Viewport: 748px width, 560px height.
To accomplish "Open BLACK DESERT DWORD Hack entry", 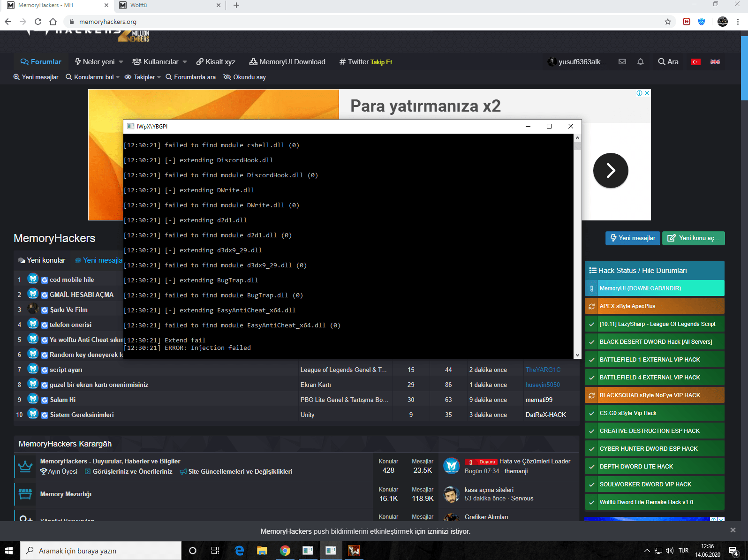I will point(655,342).
